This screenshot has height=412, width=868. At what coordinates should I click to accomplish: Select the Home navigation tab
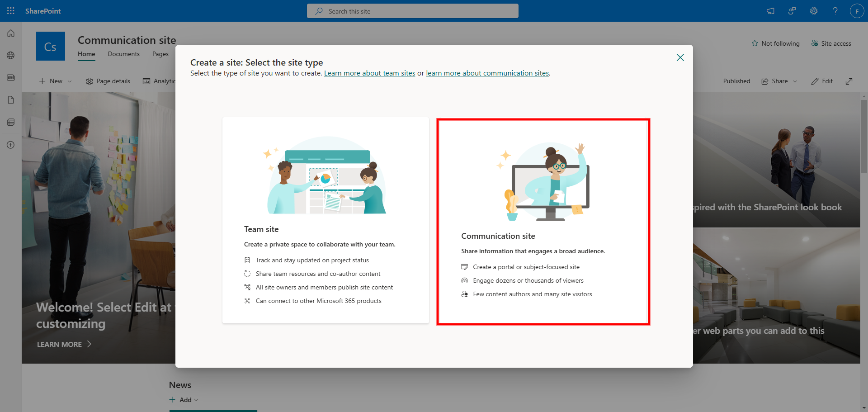86,54
